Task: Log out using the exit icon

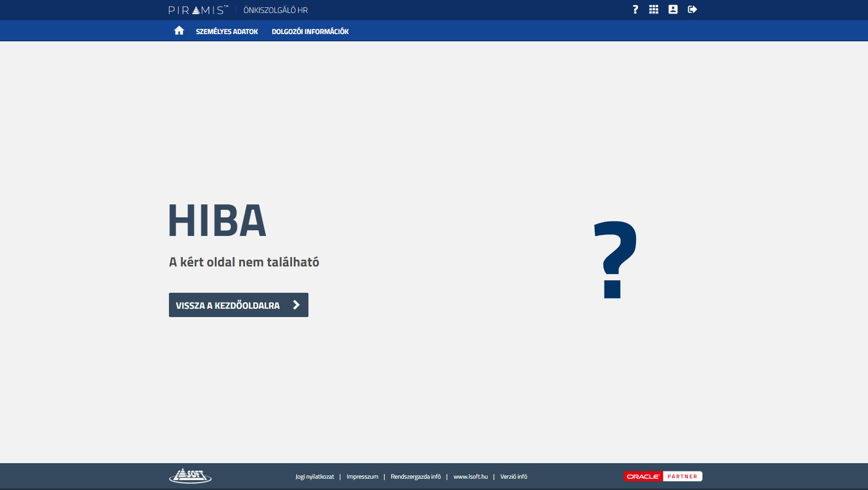Action: pyautogui.click(x=692, y=9)
